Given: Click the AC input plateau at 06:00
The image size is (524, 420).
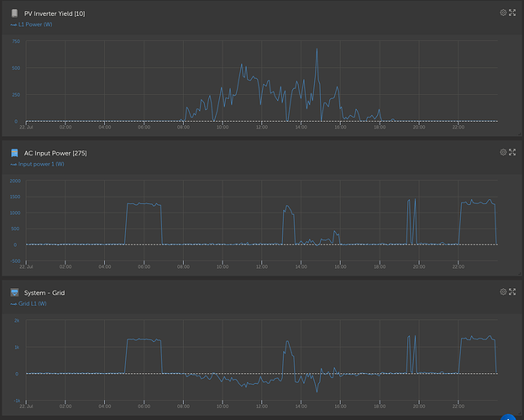Looking at the screenshot, I should (x=144, y=203).
